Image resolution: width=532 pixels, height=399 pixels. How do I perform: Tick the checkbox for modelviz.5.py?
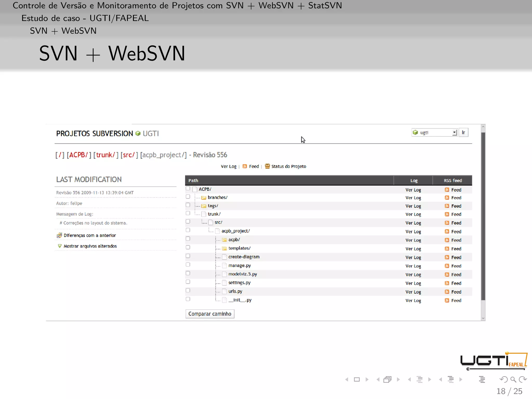(x=188, y=273)
